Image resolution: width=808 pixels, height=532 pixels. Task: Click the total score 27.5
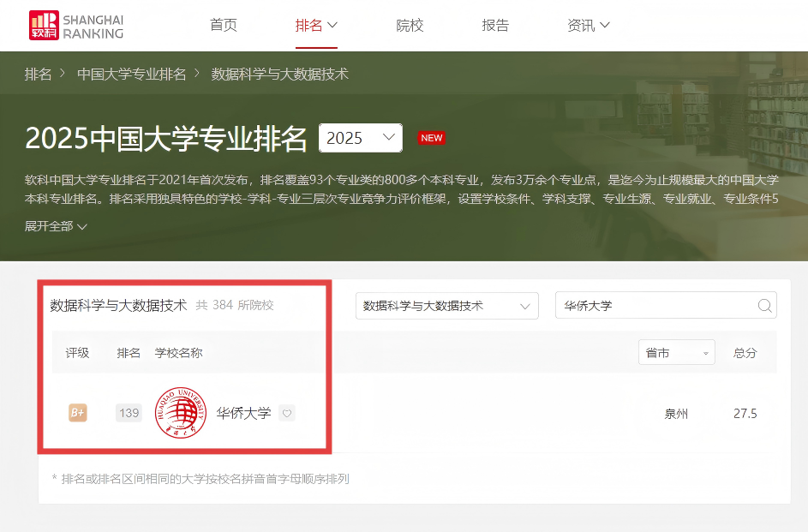point(745,414)
